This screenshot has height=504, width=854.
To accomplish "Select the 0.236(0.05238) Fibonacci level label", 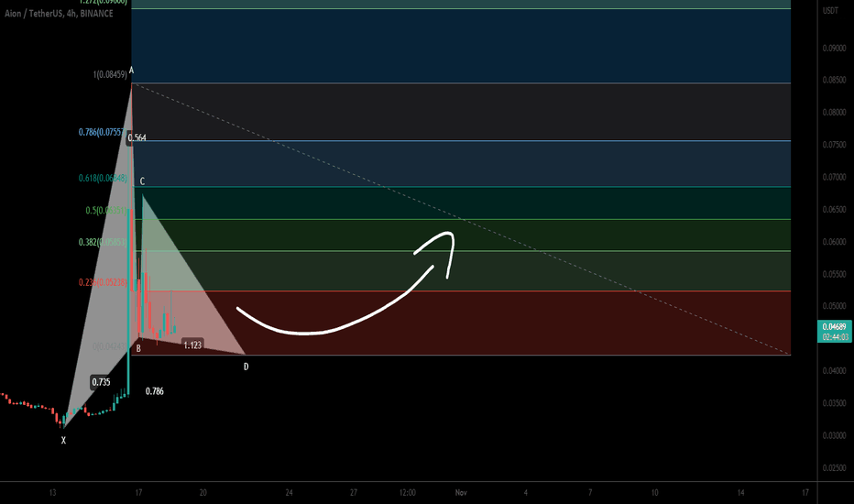I will click(x=103, y=282).
